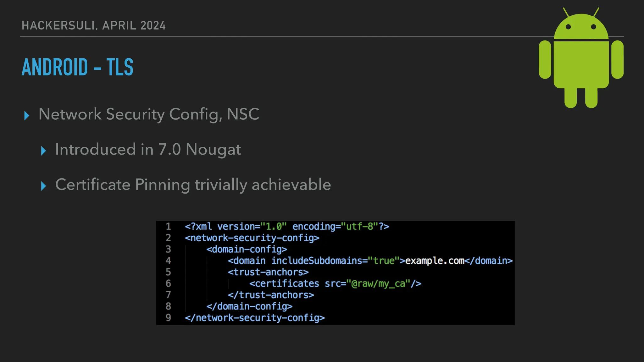Click the green Android robot logo

point(581,63)
